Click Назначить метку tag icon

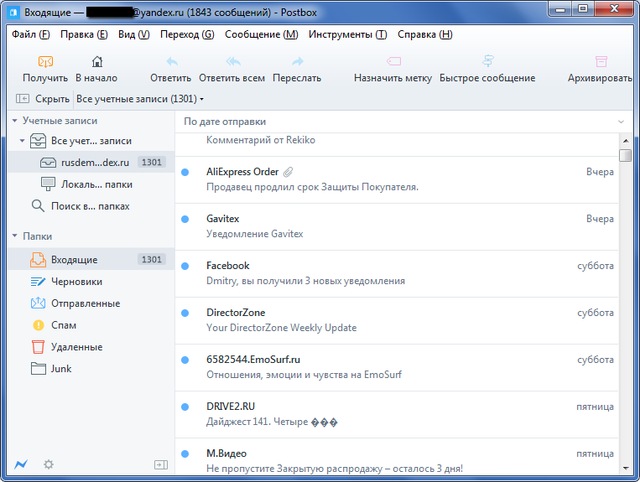pos(392,62)
